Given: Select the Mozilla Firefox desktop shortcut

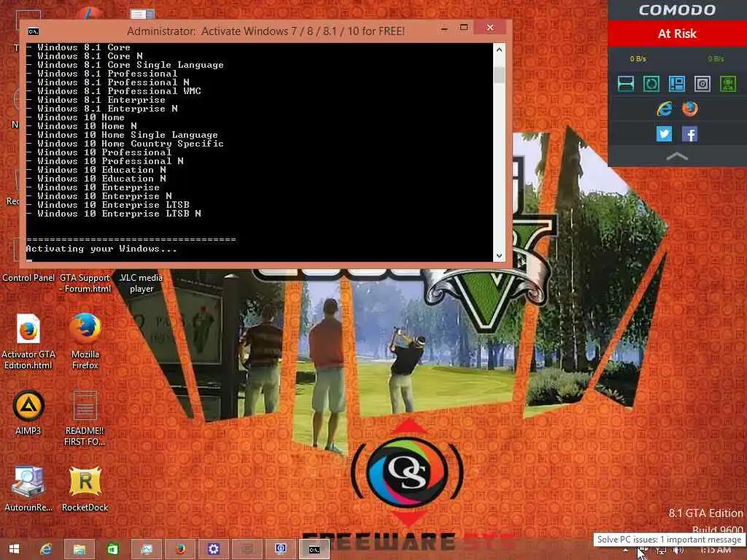Looking at the screenshot, I should click(x=85, y=341).
